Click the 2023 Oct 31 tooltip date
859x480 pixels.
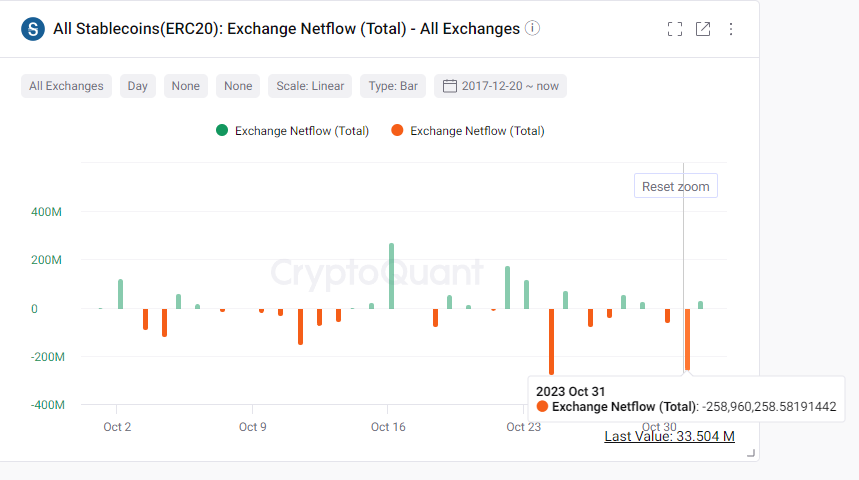[570, 392]
